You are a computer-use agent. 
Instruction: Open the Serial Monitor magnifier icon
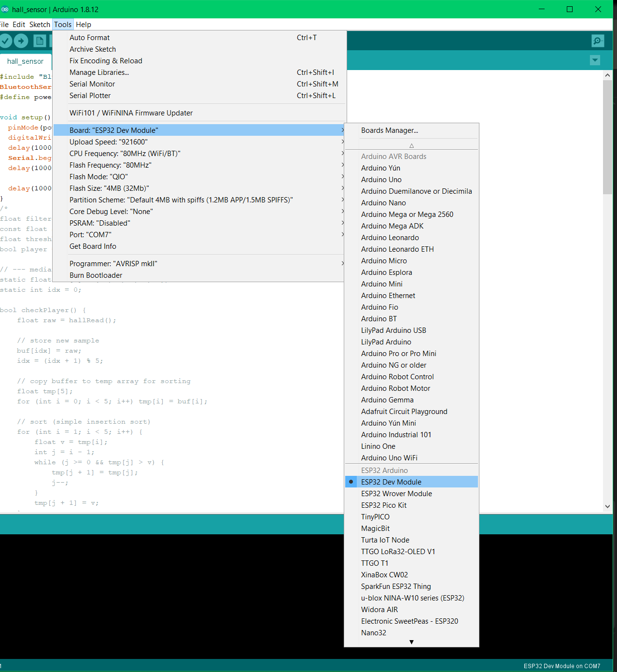coord(598,41)
